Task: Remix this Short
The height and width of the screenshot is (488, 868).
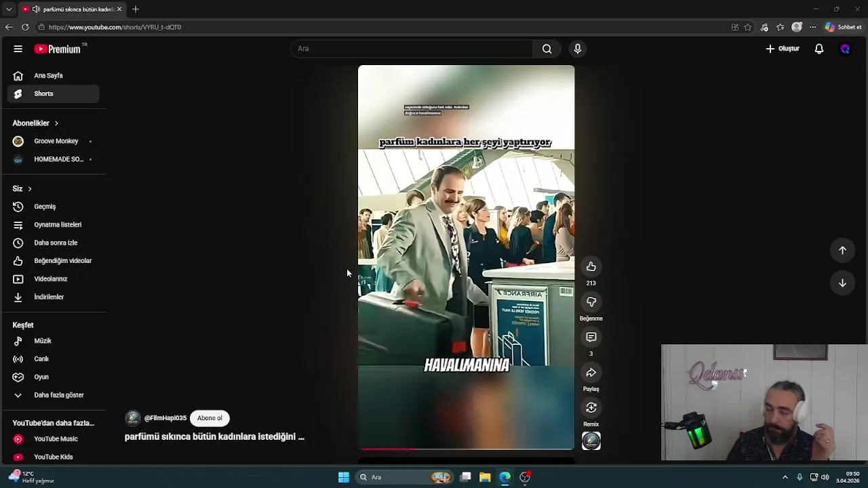Action: click(x=591, y=407)
